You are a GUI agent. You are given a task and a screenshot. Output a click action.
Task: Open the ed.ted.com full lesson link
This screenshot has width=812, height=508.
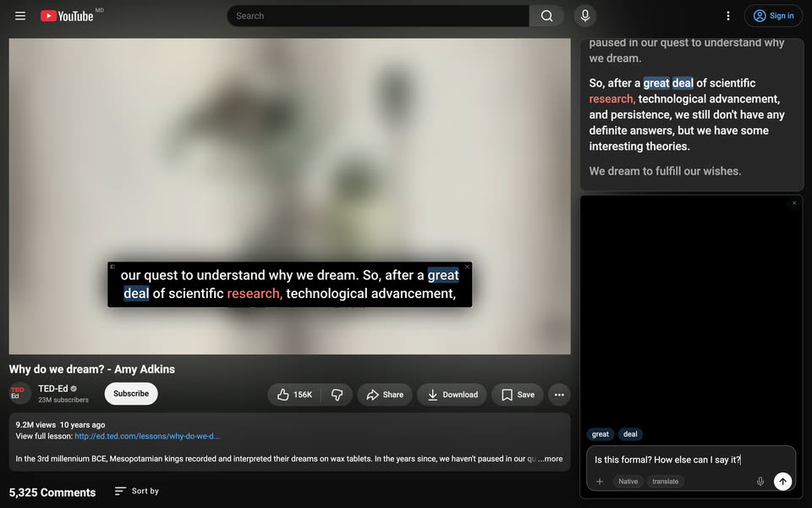point(147,437)
